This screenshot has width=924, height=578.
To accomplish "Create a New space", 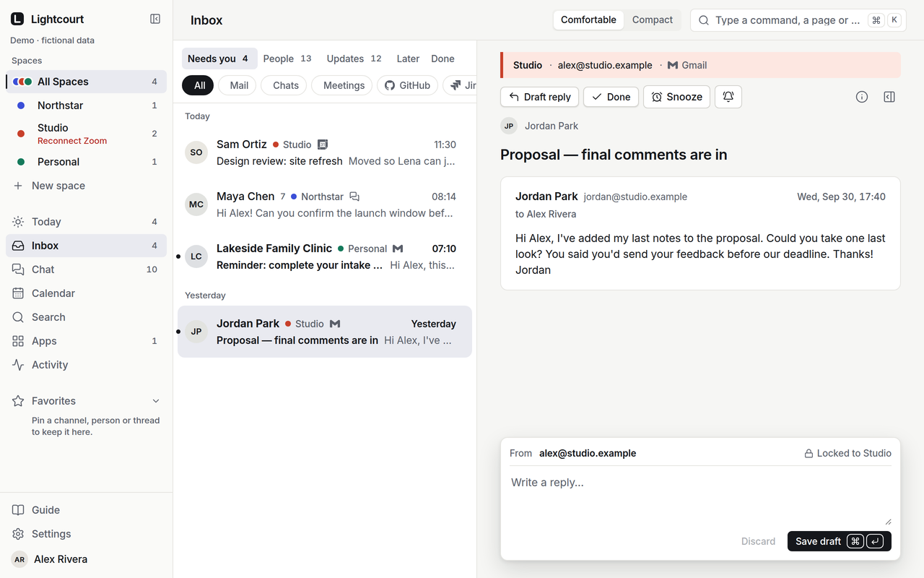I will click(x=87, y=186).
